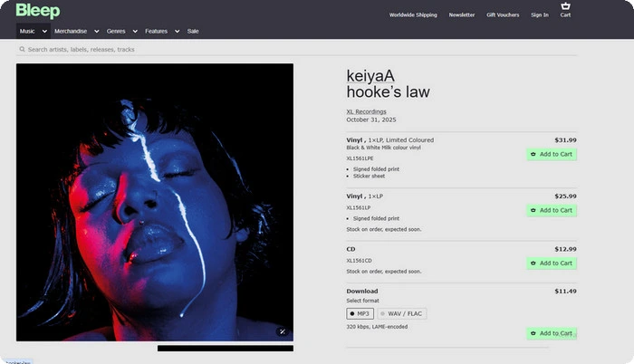The image size is (634, 364).
Task: Add the download to cart
Action: click(551, 332)
